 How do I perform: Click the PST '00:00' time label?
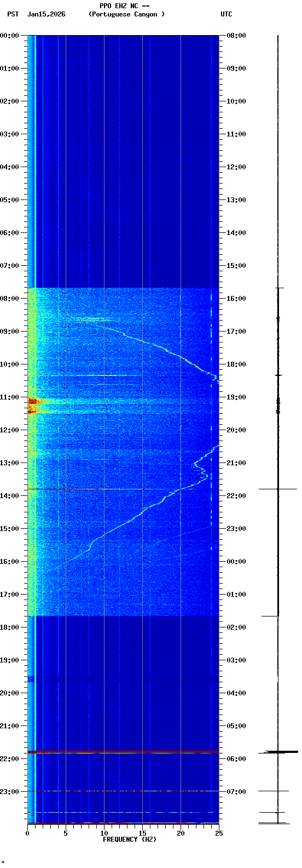(x=9, y=36)
